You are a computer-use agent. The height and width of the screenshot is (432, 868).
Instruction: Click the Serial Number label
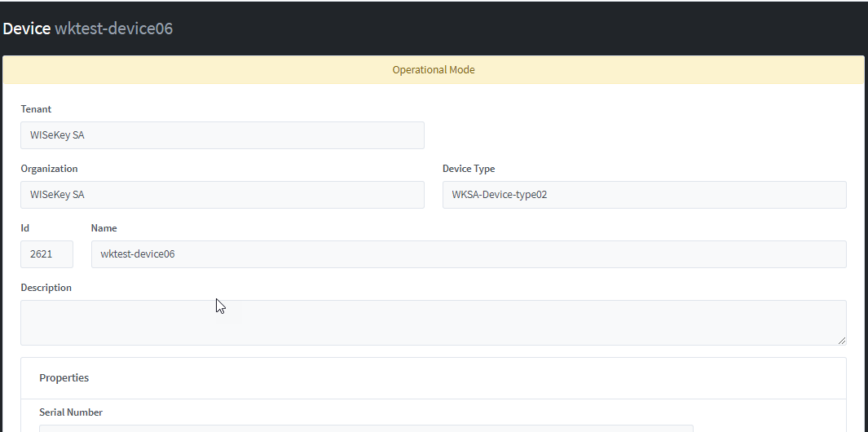point(71,412)
